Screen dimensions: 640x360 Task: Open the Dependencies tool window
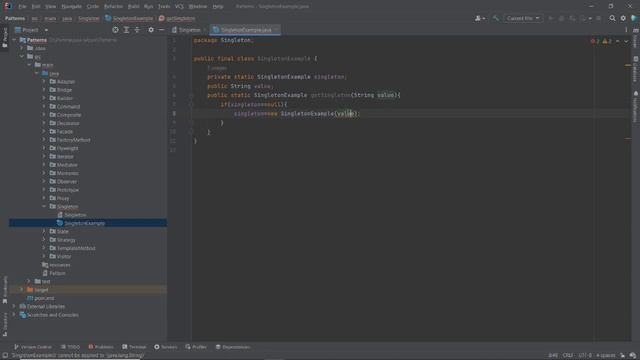click(x=233, y=347)
